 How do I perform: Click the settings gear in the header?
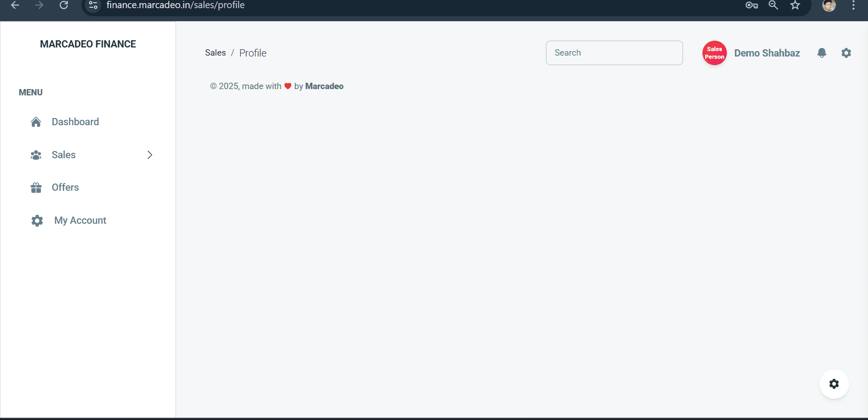846,53
